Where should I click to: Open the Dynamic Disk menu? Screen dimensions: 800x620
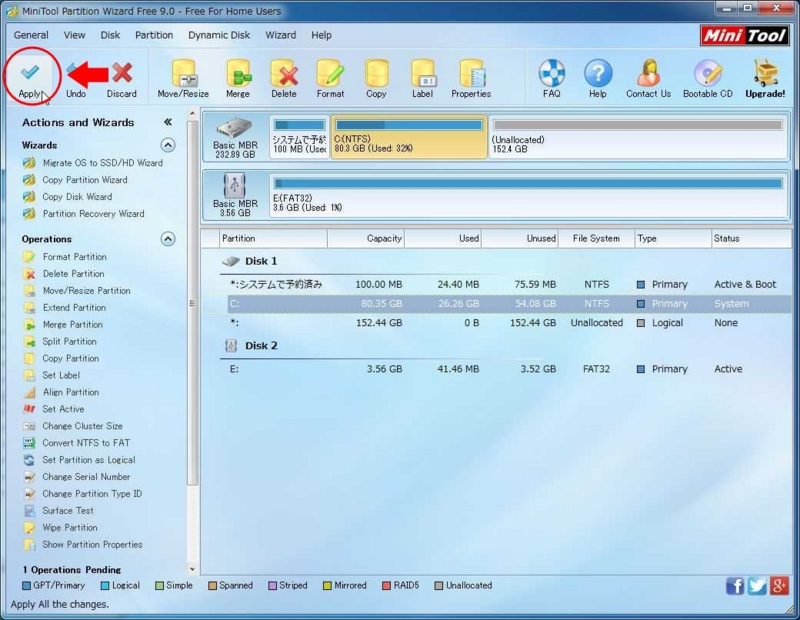click(219, 35)
